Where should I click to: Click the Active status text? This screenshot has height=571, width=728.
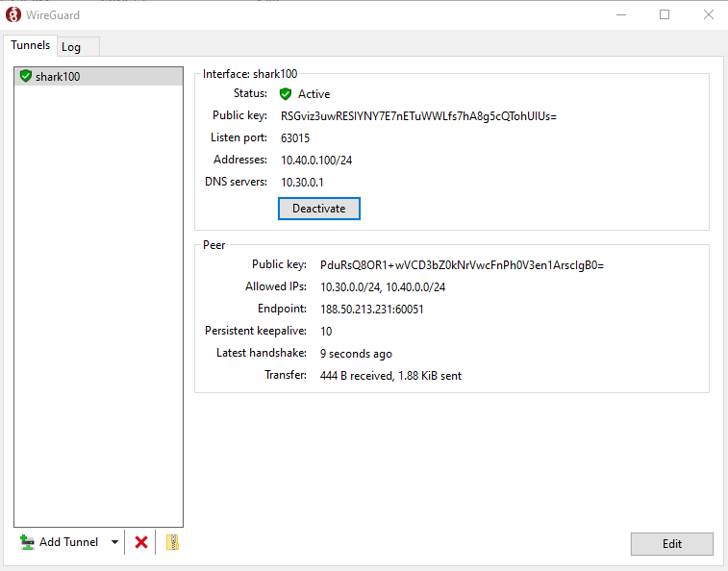coord(314,94)
